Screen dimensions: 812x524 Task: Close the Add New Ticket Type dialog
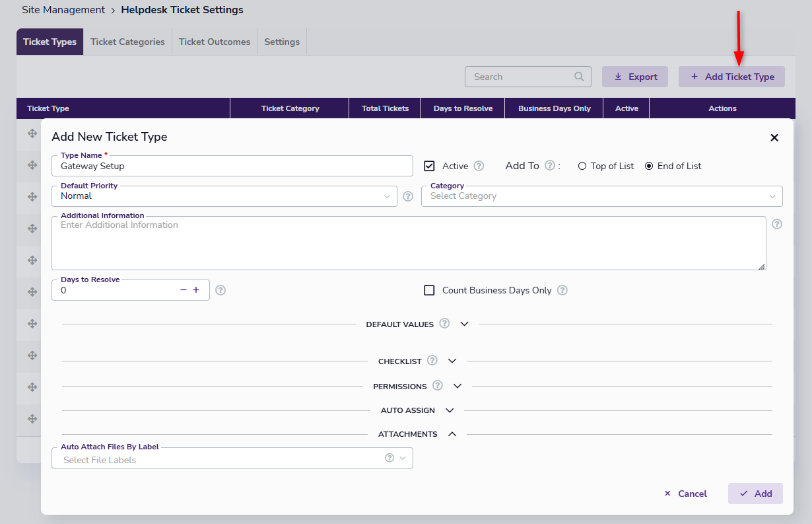774,137
